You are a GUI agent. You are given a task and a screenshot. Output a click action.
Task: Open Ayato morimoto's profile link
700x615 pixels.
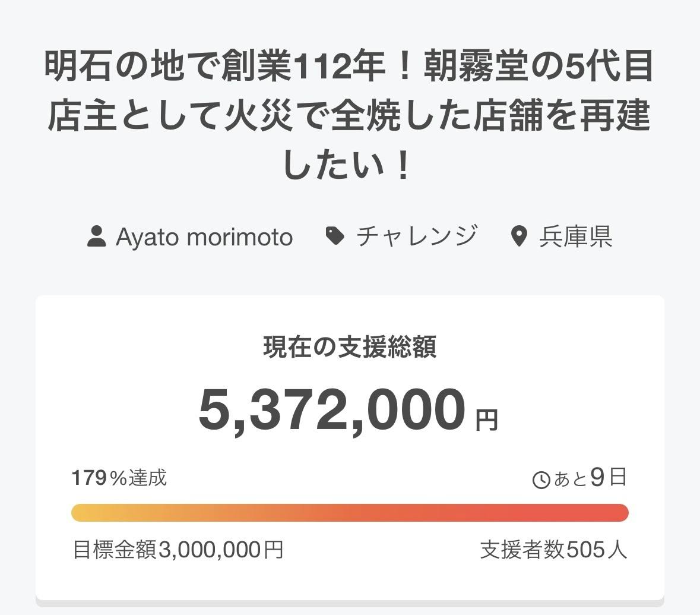tap(204, 237)
